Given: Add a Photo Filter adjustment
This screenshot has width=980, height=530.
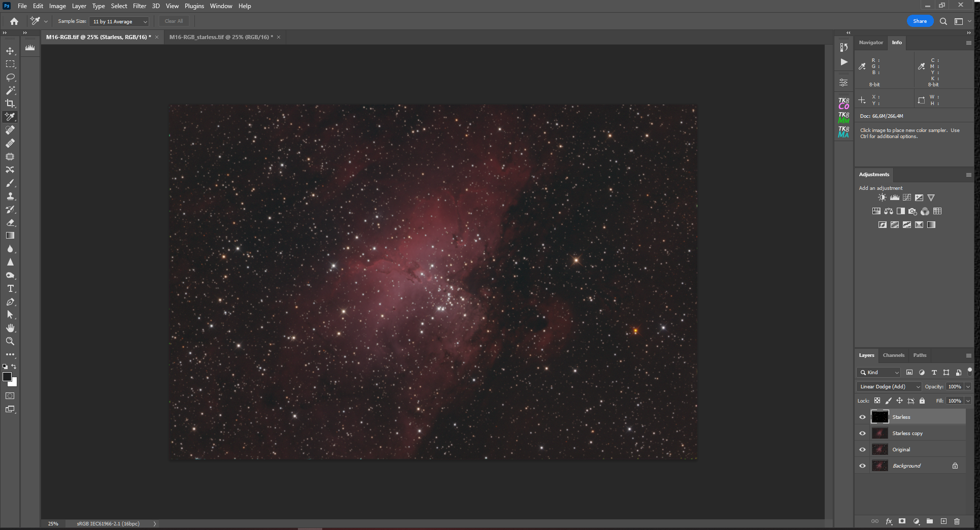Looking at the screenshot, I should click(x=913, y=211).
